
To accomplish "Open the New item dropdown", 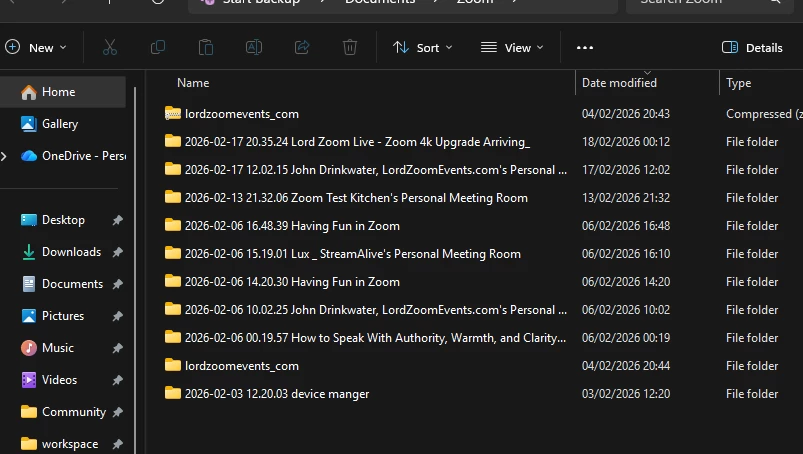I will point(36,48).
